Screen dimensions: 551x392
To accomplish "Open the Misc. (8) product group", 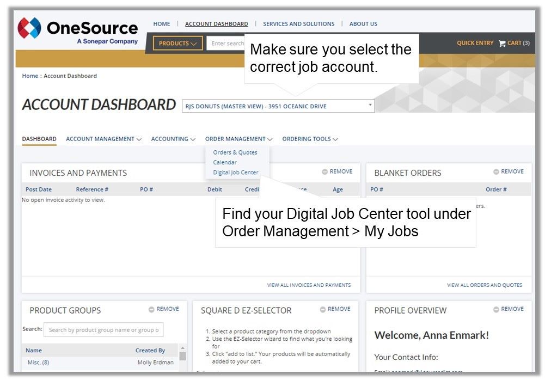I will pos(38,363).
